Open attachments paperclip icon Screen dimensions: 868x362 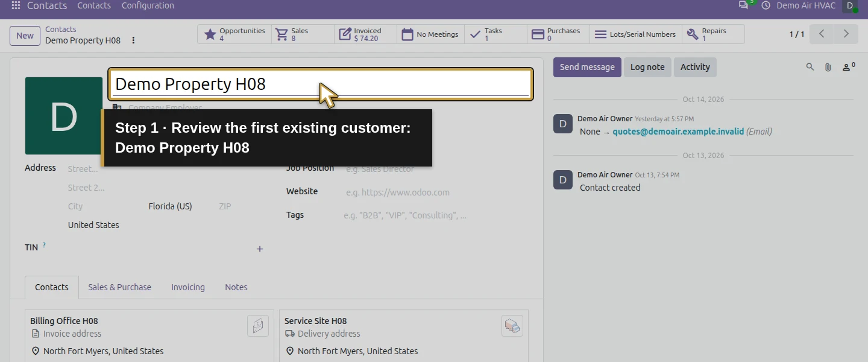[x=828, y=67]
